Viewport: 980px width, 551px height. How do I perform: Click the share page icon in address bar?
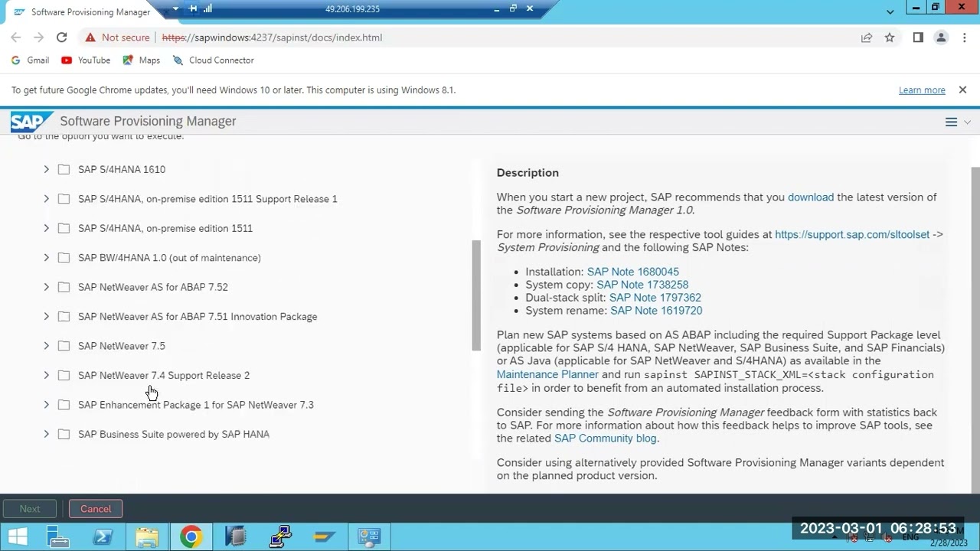pyautogui.click(x=866, y=37)
